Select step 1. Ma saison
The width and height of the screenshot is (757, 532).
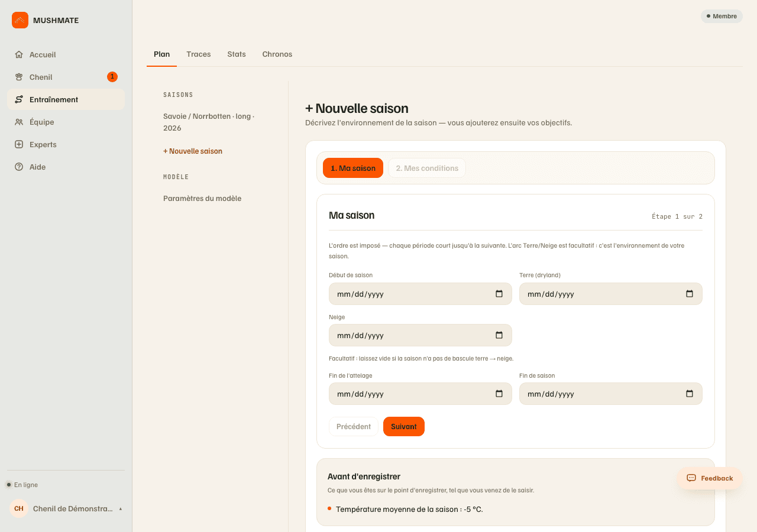point(353,168)
